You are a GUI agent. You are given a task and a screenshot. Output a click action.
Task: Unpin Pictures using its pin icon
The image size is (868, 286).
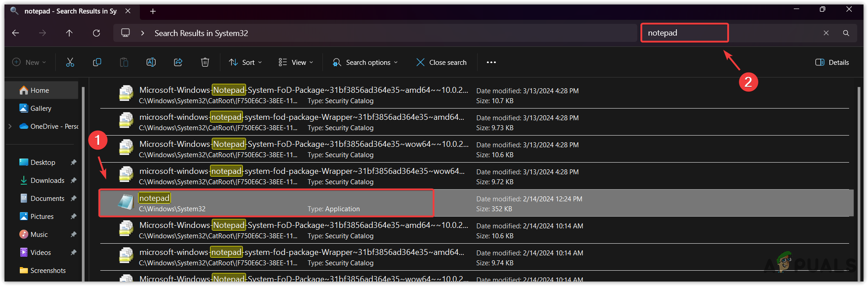click(74, 216)
